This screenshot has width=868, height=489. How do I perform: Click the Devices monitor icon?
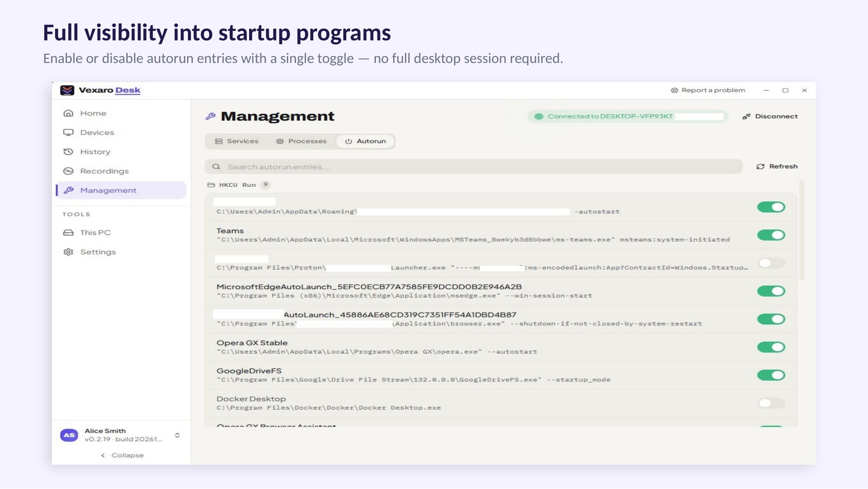(68, 132)
